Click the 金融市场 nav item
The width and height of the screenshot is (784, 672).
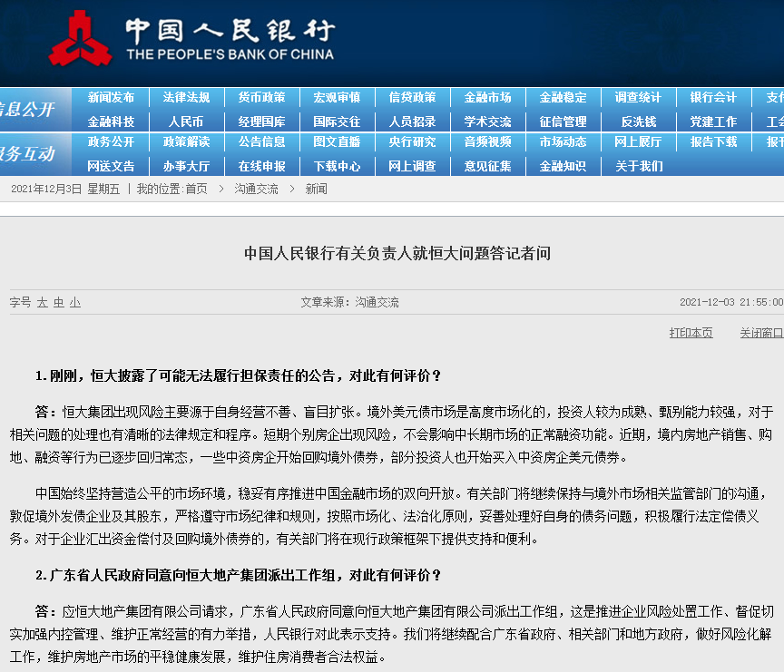(487, 98)
